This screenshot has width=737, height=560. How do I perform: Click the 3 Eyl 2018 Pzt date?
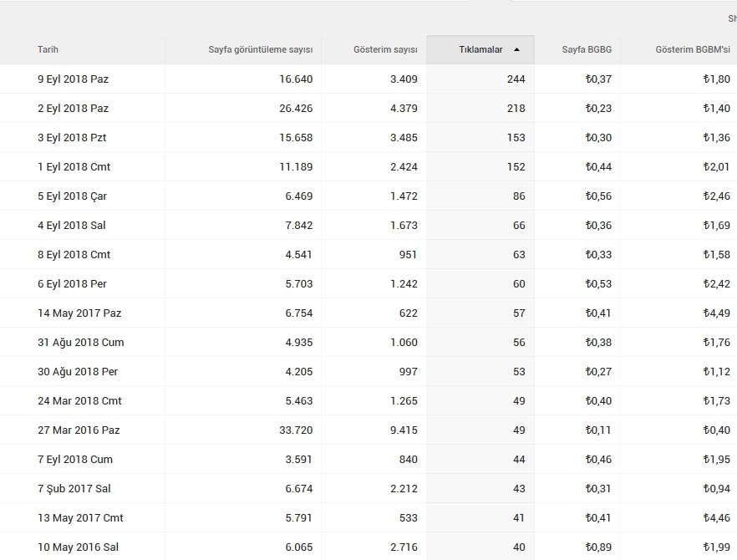(72, 137)
